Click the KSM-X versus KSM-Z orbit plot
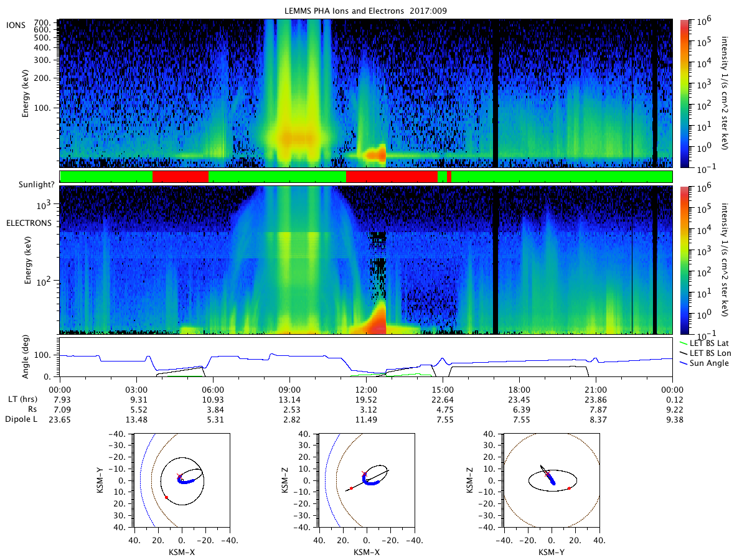The image size is (747, 560). click(366, 480)
